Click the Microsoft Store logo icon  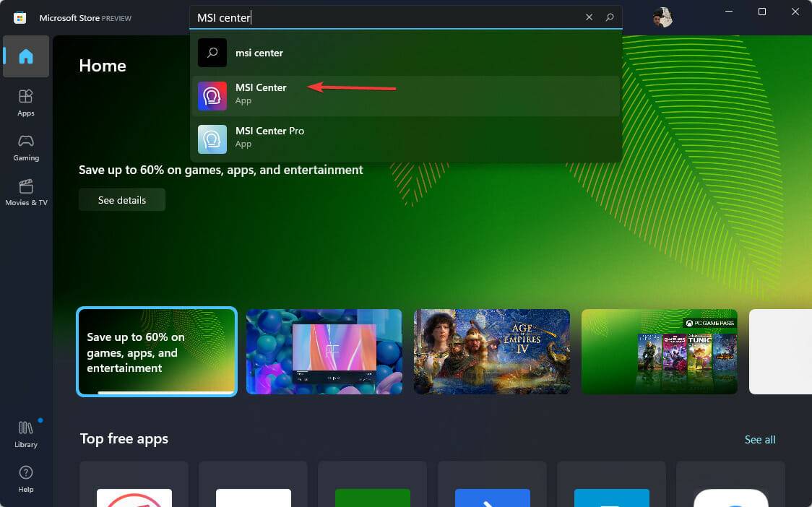[x=20, y=18]
